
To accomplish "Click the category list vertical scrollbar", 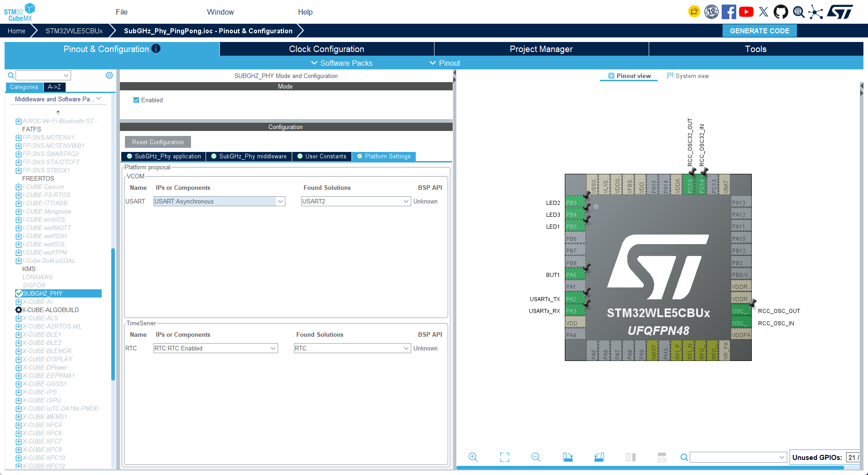I will pyautogui.click(x=113, y=314).
